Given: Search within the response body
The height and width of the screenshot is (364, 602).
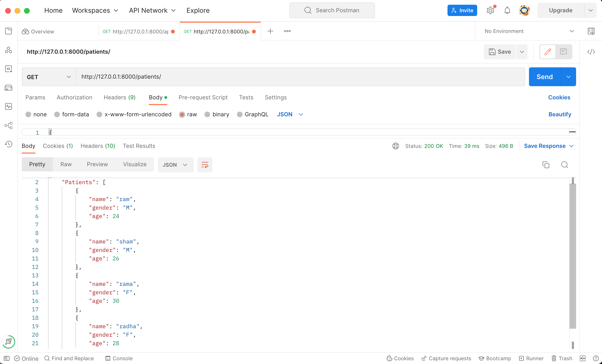Looking at the screenshot, I should [x=565, y=165].
